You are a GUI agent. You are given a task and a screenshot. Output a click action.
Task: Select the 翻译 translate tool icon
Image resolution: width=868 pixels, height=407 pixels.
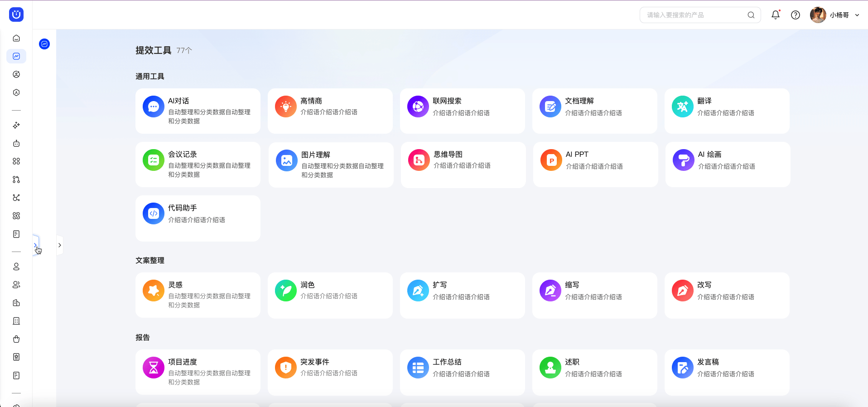(683, 107)
